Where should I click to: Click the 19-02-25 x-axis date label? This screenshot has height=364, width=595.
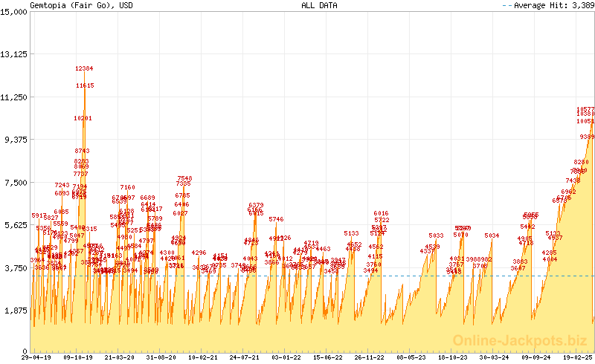click(x=577, y=357)
